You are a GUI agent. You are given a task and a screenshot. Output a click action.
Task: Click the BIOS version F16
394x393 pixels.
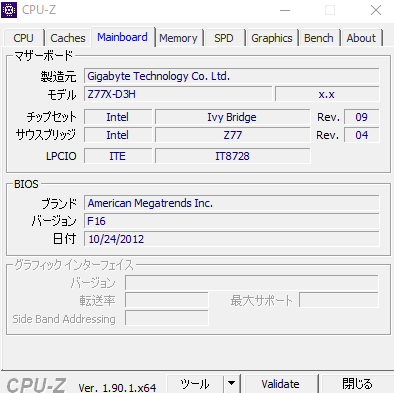(x=232, y=221)
